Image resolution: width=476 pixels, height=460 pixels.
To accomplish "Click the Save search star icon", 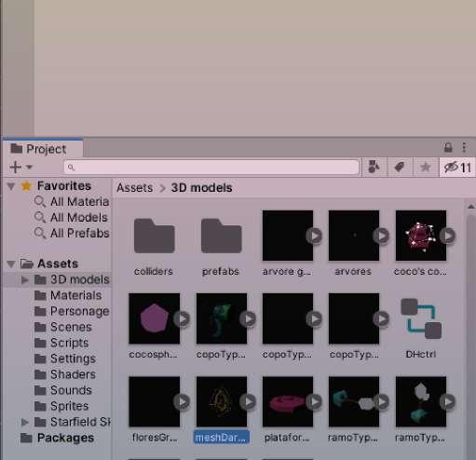I will pyautogui.click(x=426, y=168).
